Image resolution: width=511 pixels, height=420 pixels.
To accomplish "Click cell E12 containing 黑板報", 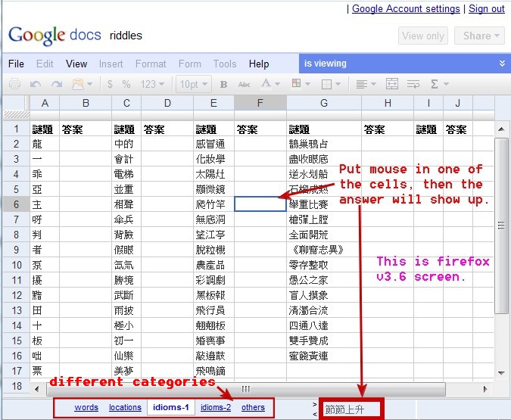I will click(x=213, y=295).
